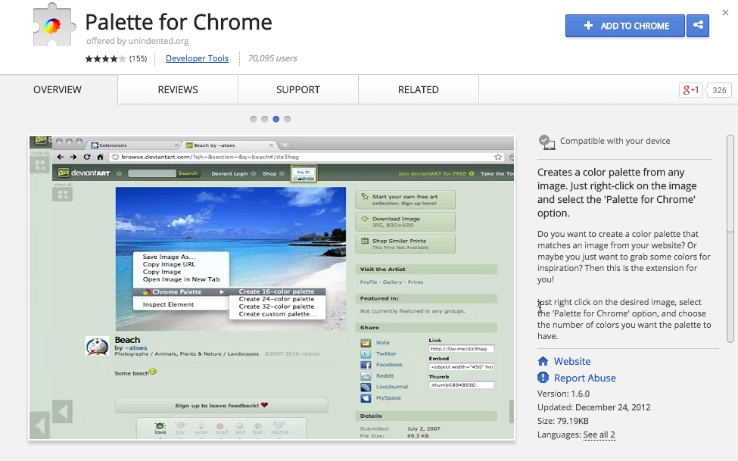738x461 pixels.
Task: Click the Note share icon in screenshot
Action: 366,343
